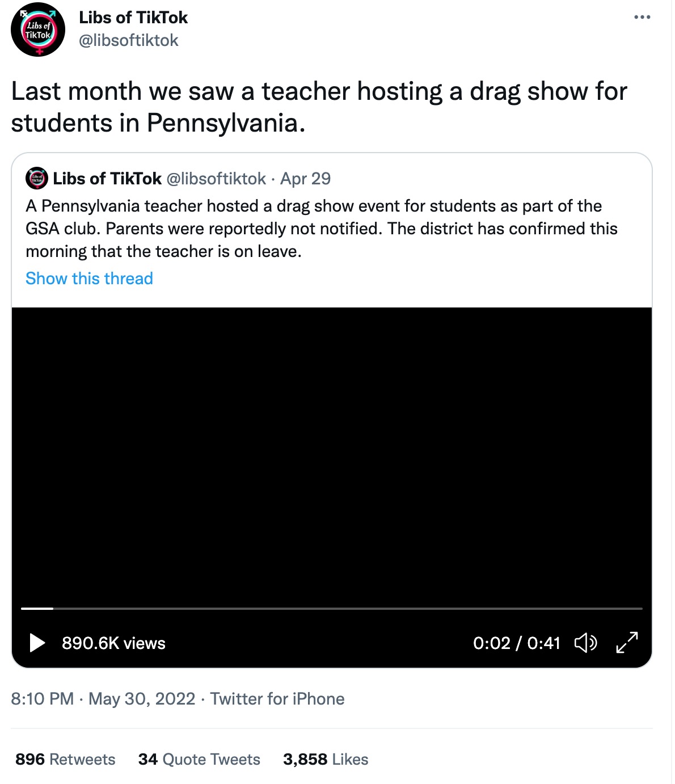Image resolution: width=675 pixels, height=784 pixels.
Task: Expand the video to fullscreen
Action: 627,643
